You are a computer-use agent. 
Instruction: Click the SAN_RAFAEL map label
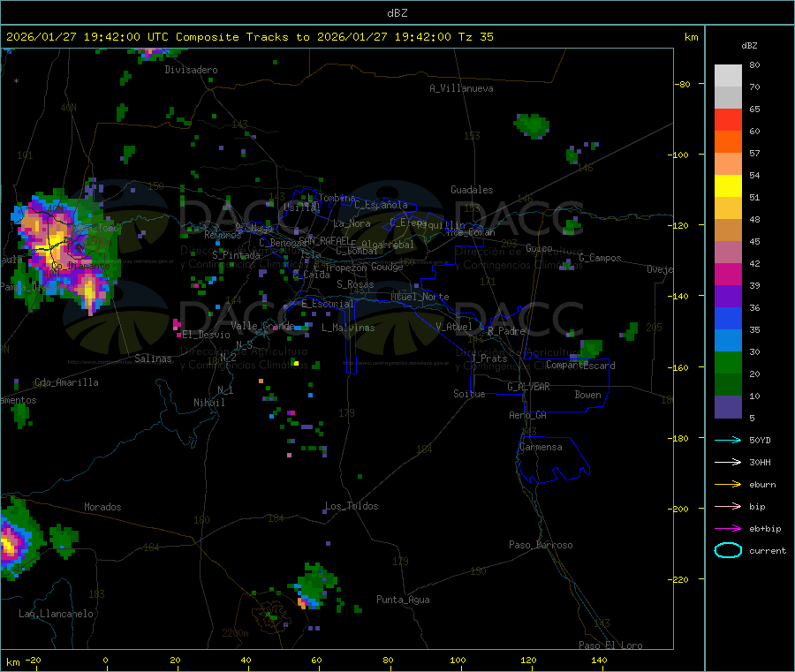pyautogui.click(x=324, y=240)
